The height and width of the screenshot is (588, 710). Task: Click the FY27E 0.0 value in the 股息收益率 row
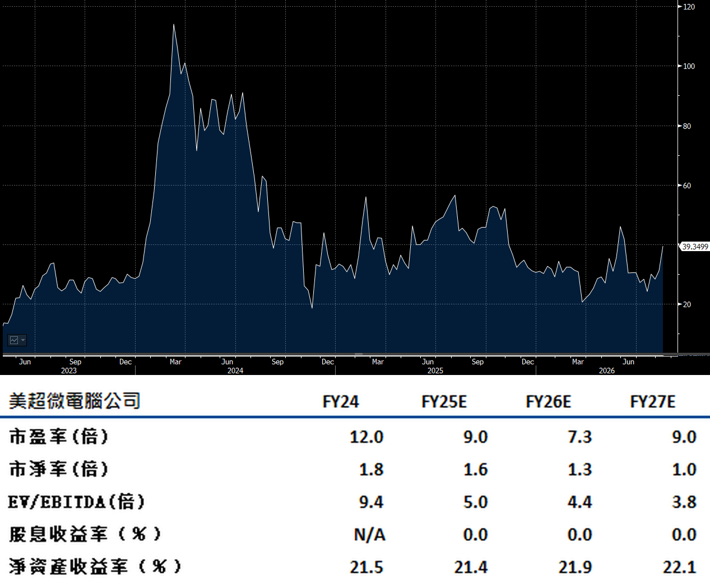point(684,534)
